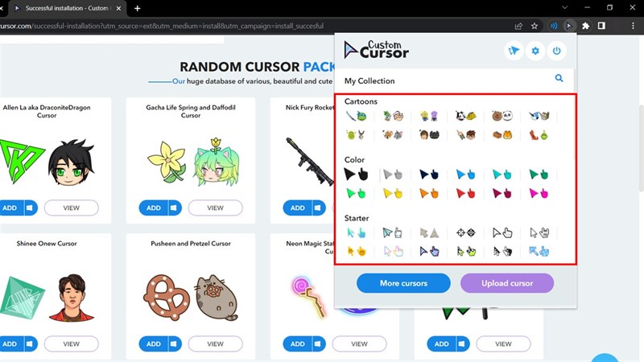Select the gray stone starter cursor
Viewport: 644px width, 362px height.
pyautogui.click(x=429, y=233)
